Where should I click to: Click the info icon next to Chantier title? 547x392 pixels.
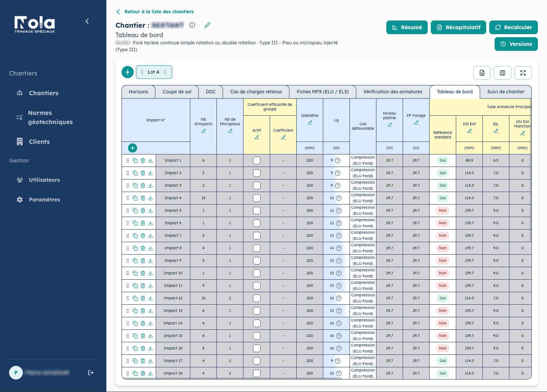pyautogui.click(x=192, y=25)
